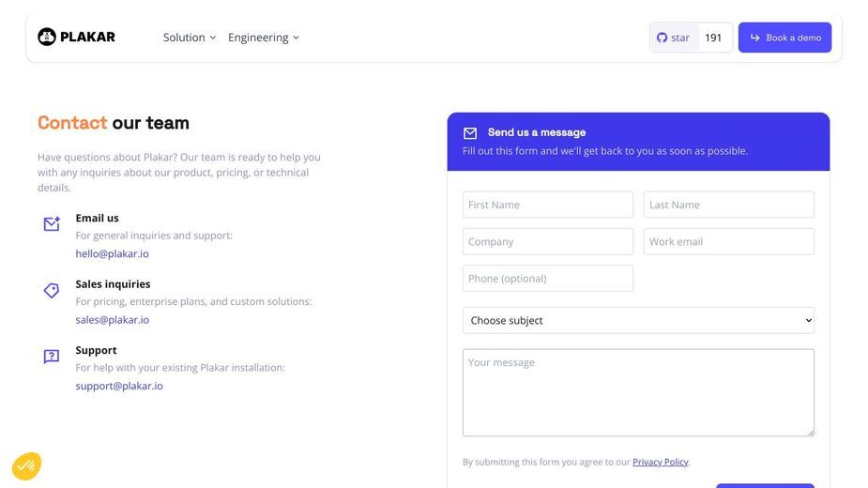
Task: Click the arrow icon on Book a demo
Action: click(x=755, y=38)
